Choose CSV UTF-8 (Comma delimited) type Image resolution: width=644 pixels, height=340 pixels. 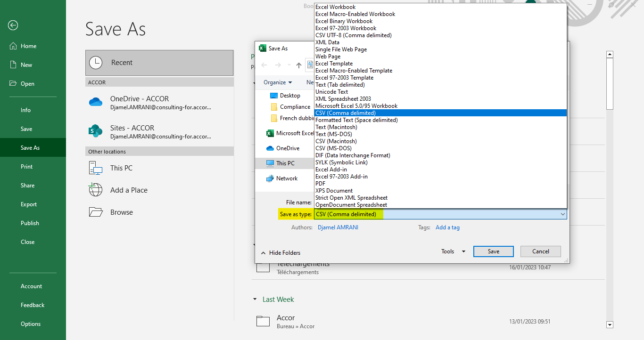click(x=440, y=35)
